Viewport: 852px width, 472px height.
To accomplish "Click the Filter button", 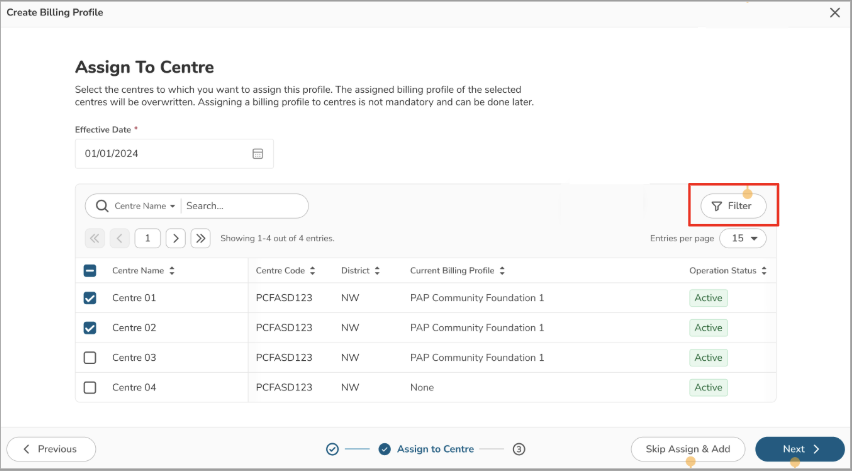I will (x=733, y=206).
